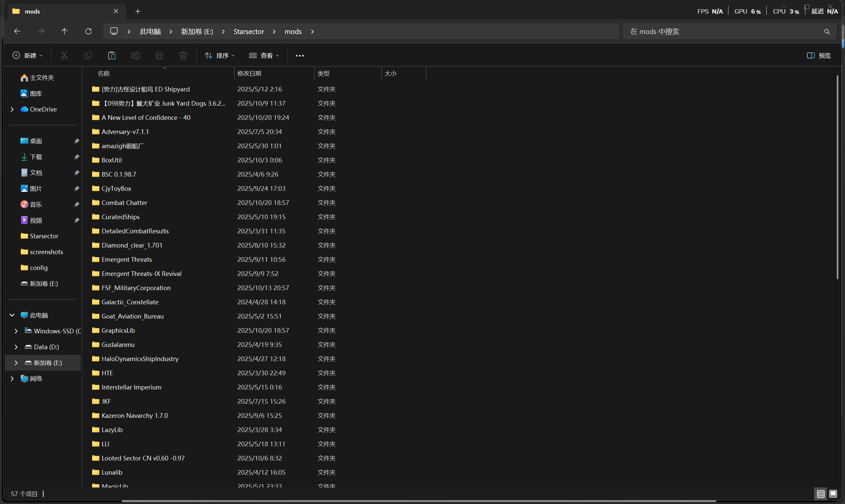Click the Share icon in toolbar
This screenshot has width=845, height=504.
click(159, 55)
